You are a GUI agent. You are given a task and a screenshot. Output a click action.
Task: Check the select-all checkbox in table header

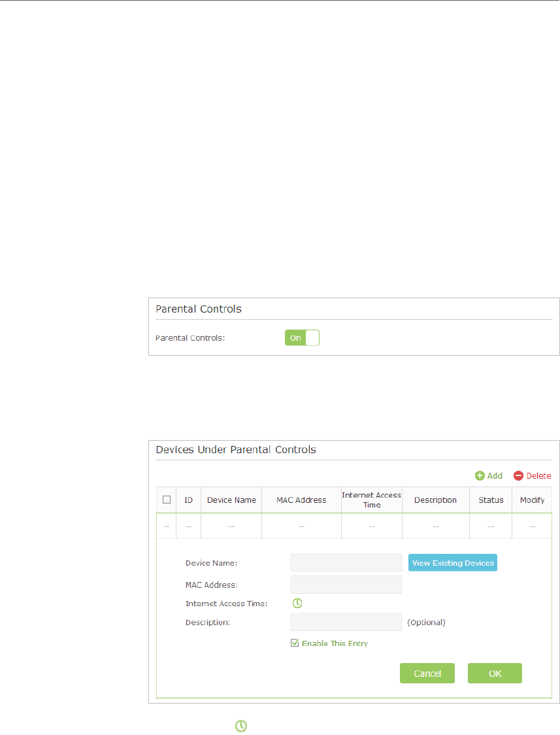[166, 500]
